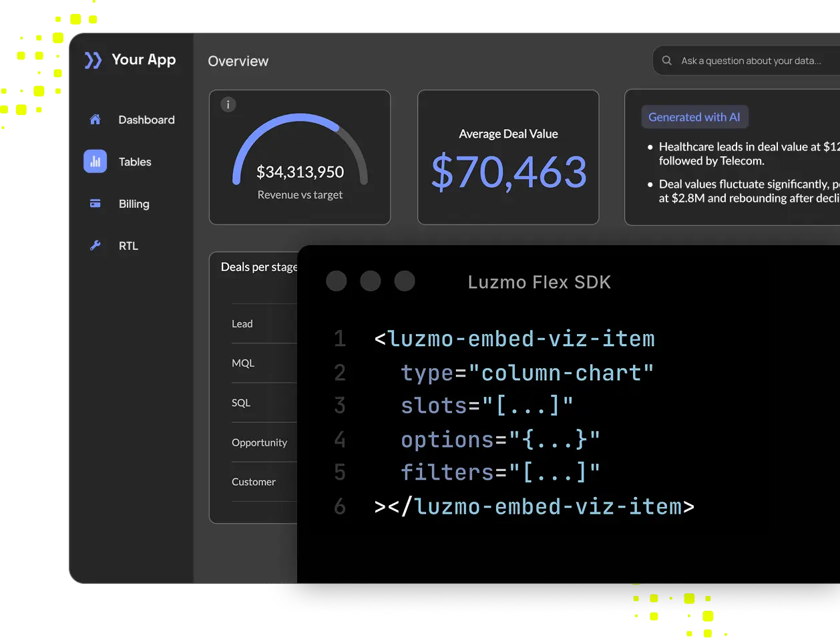Click the options attribute code line
The width and height of the screenshot is (840, 638).
(x=500, y=440)
